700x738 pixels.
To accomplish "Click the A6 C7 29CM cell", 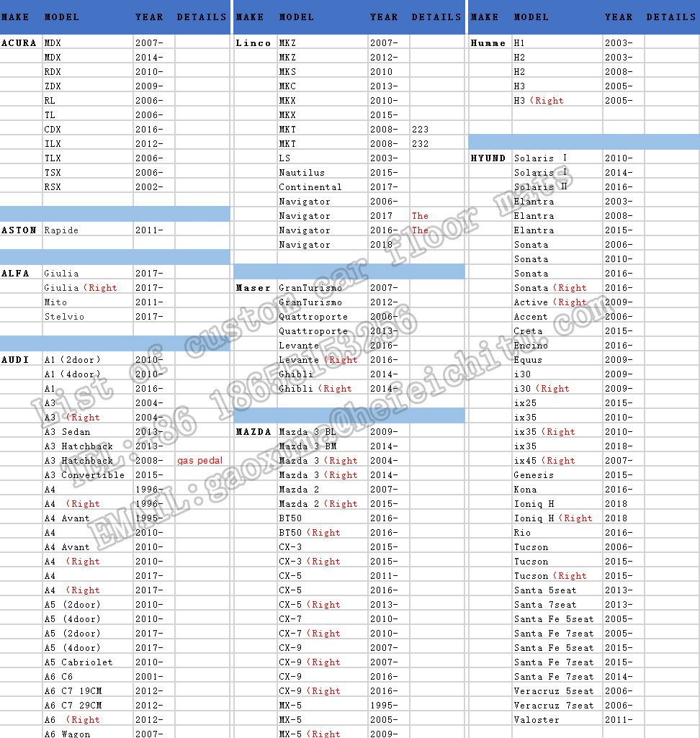I will 88,705.
